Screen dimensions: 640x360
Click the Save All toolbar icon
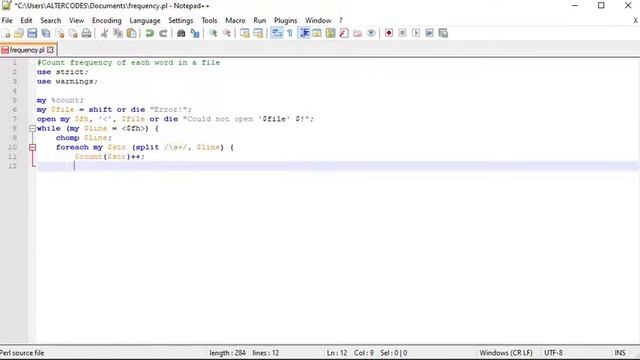[x=46, y=33]
